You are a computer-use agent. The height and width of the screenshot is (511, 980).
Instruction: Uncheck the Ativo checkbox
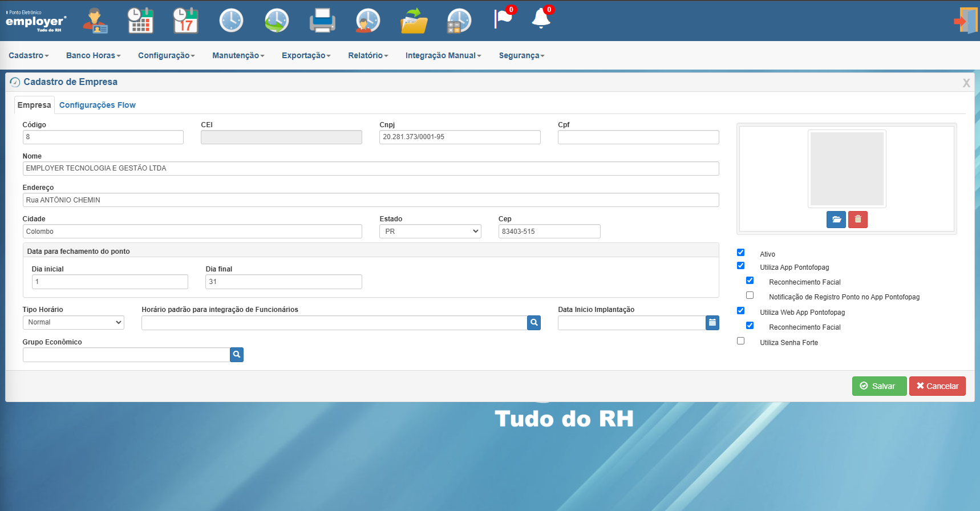[x=740, y=252]
